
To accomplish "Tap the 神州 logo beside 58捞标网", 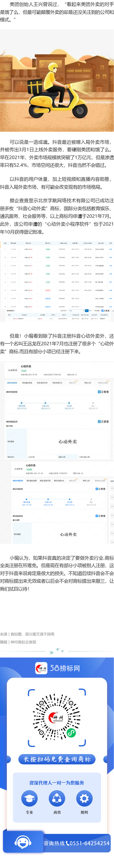I will click(x=41, y=668).
